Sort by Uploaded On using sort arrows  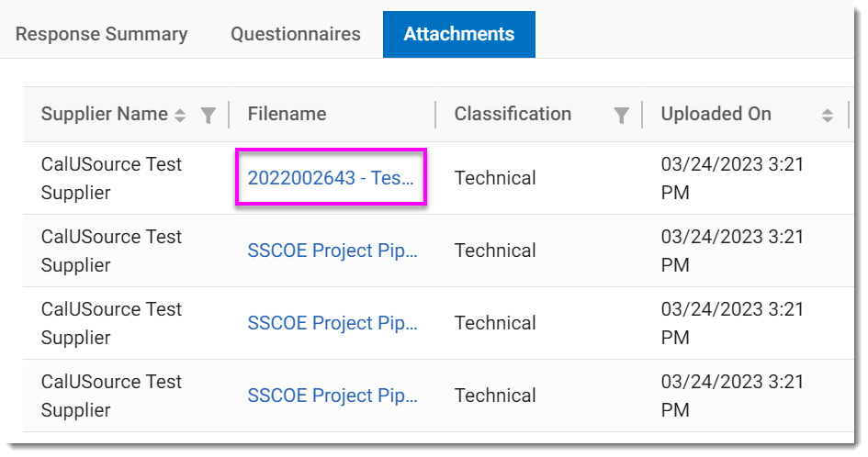click(x=828, y=115)
